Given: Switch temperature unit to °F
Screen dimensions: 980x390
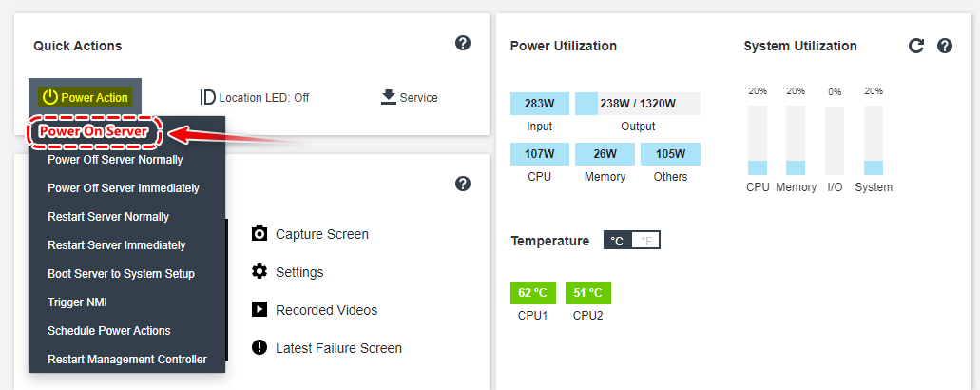Looking at the screenshot, I should click(x=646, y=241).
